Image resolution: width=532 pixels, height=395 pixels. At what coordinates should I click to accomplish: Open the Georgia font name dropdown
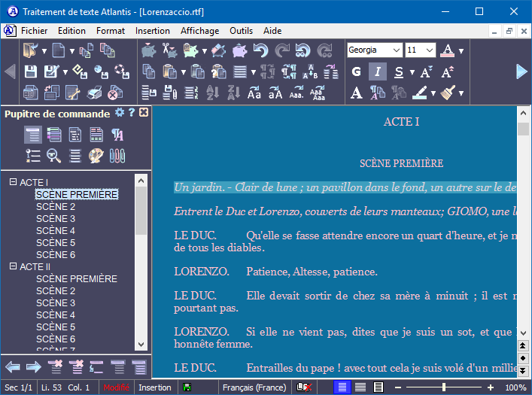396,50
